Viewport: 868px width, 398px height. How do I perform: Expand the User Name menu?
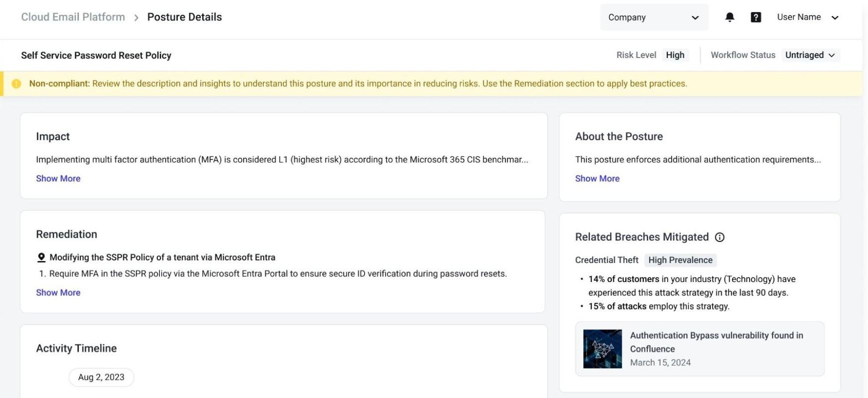808,17
